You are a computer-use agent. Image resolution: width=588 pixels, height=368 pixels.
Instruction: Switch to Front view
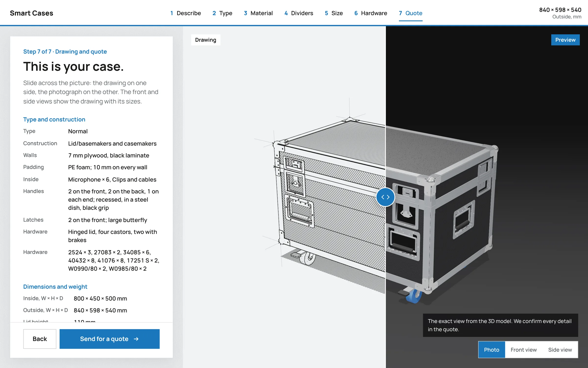click(x=524, y=350)
